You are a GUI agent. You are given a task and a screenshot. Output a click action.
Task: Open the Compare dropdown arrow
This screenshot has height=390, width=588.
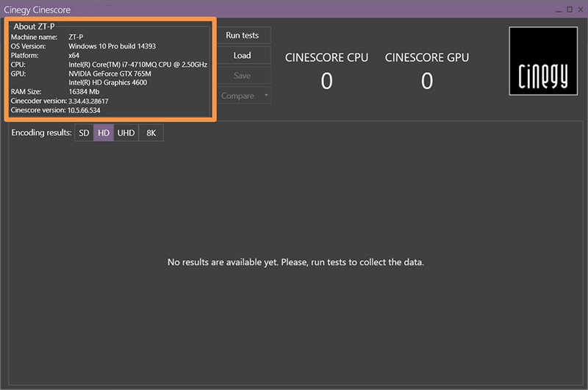click(266, 95)
